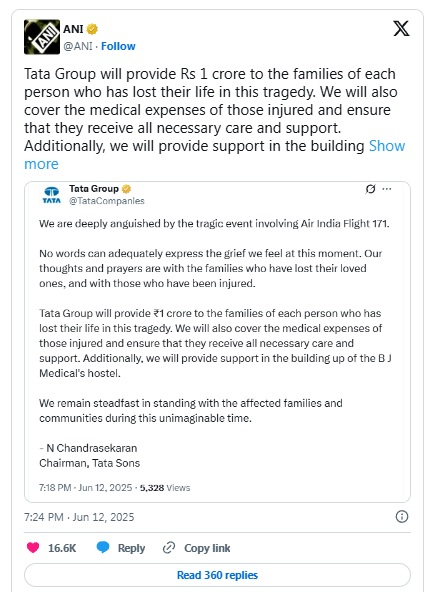The height and width of the screenshot is (592, 432).
Task: Click the slashed-circle icon on quoted tweet
Action: click(370, 189)
